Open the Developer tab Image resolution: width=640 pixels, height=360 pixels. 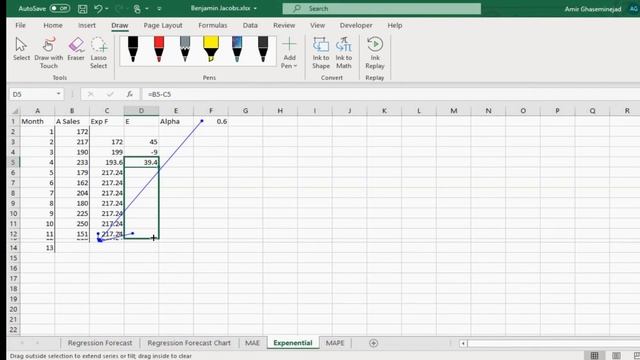tap(356, 25)
